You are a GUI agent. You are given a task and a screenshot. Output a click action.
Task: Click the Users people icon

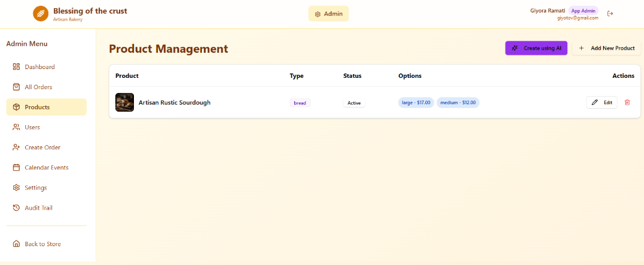16,127
